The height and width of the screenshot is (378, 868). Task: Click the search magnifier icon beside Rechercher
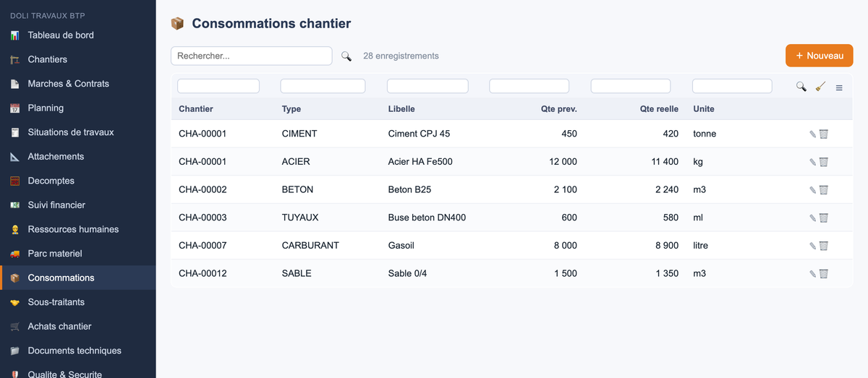coord(346,56)
